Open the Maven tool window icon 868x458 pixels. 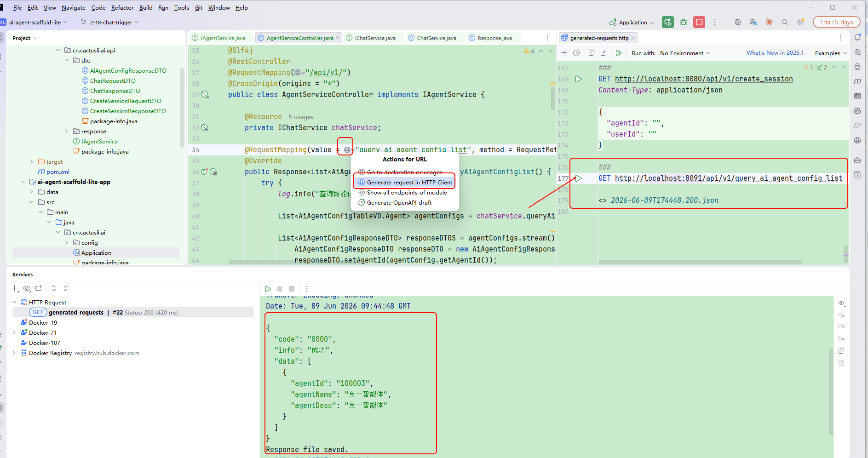point(857,81)
